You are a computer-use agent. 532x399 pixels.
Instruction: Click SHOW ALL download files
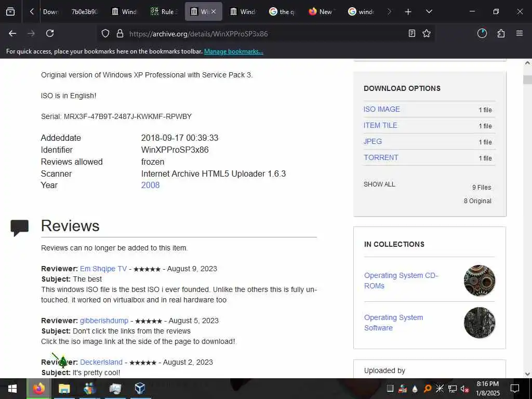point(379,184)
